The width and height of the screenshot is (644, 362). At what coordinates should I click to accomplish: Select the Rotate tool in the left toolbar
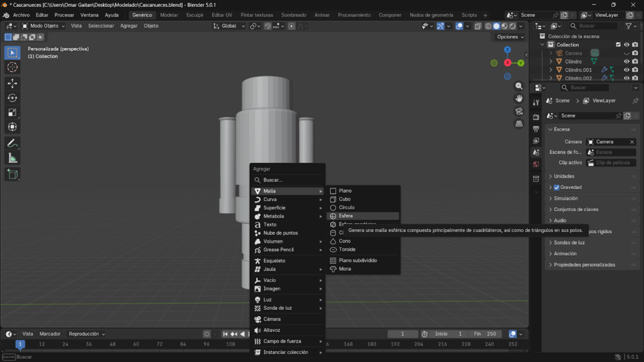tap(13, 97)
